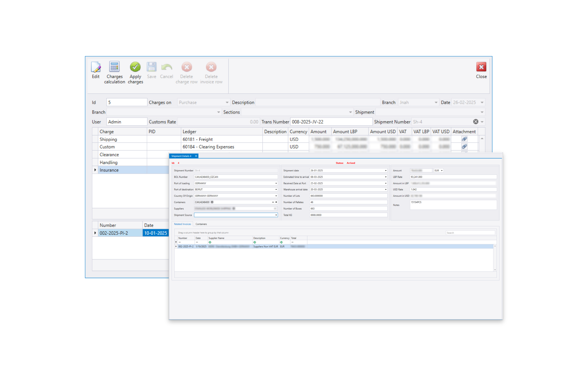Open the Shipment date dropdown

(x=386, y=171)
